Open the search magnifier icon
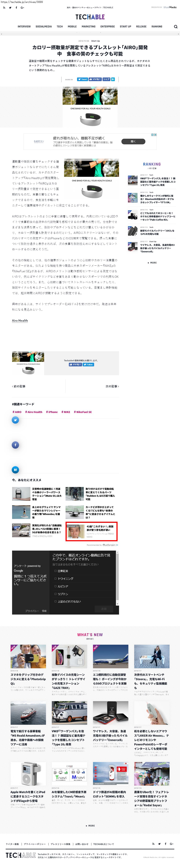The height and width of the screenshot is (868, 180). click(176, 27)
